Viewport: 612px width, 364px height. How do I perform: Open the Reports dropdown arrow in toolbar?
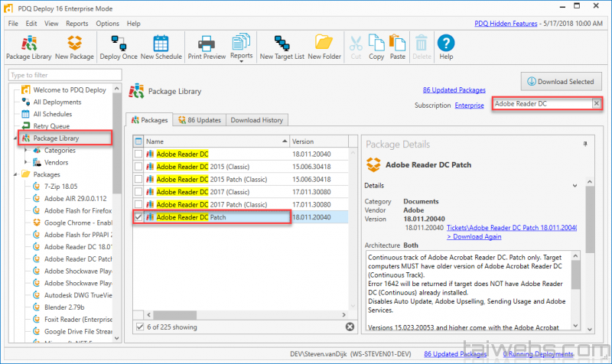(x=241, y=62)
